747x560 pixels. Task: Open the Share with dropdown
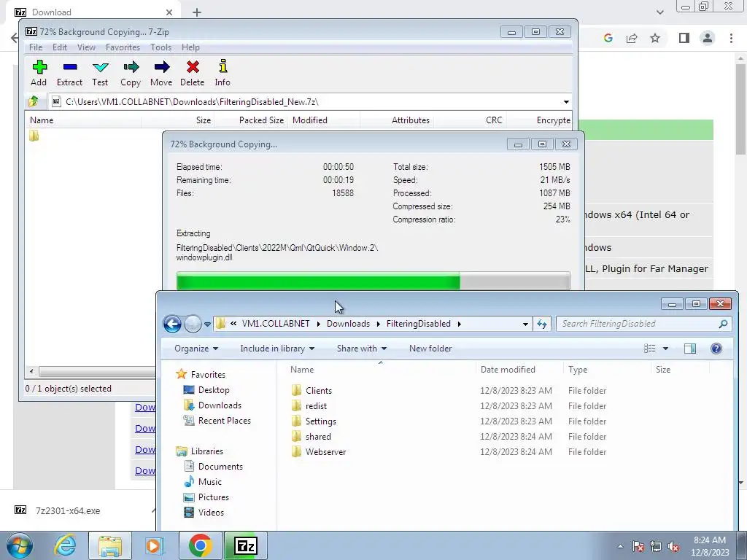362,349
